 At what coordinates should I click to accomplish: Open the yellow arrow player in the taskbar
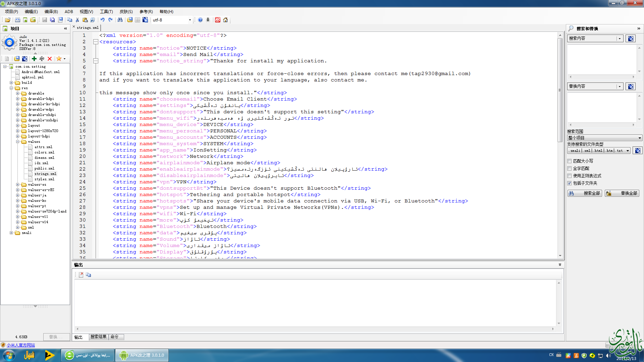pos(49,355)
